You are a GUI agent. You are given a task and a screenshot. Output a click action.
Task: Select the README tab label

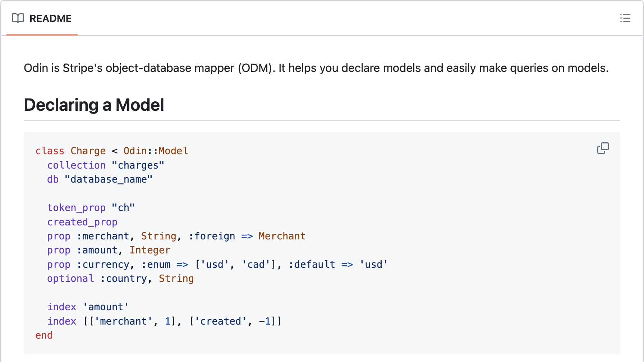(50, 18)
